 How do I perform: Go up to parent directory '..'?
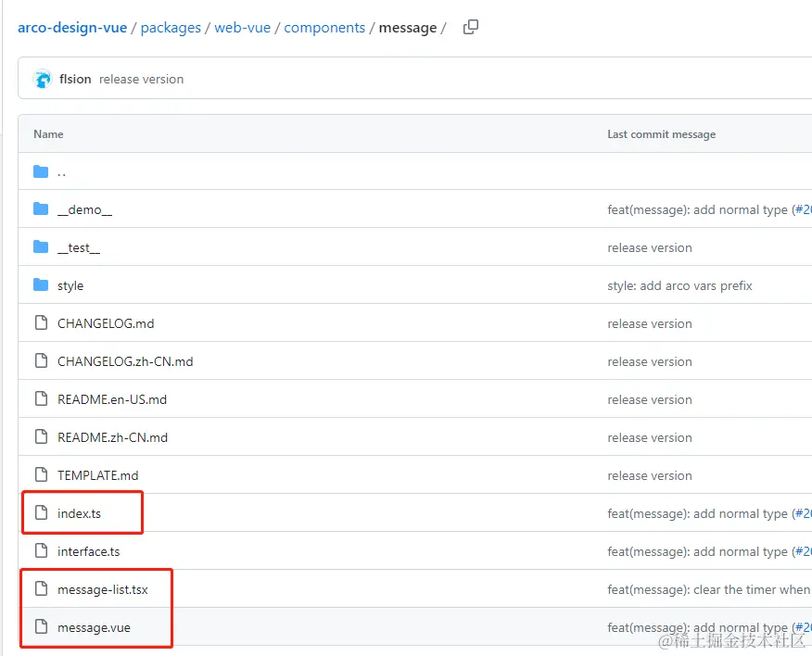coord(61,172)
